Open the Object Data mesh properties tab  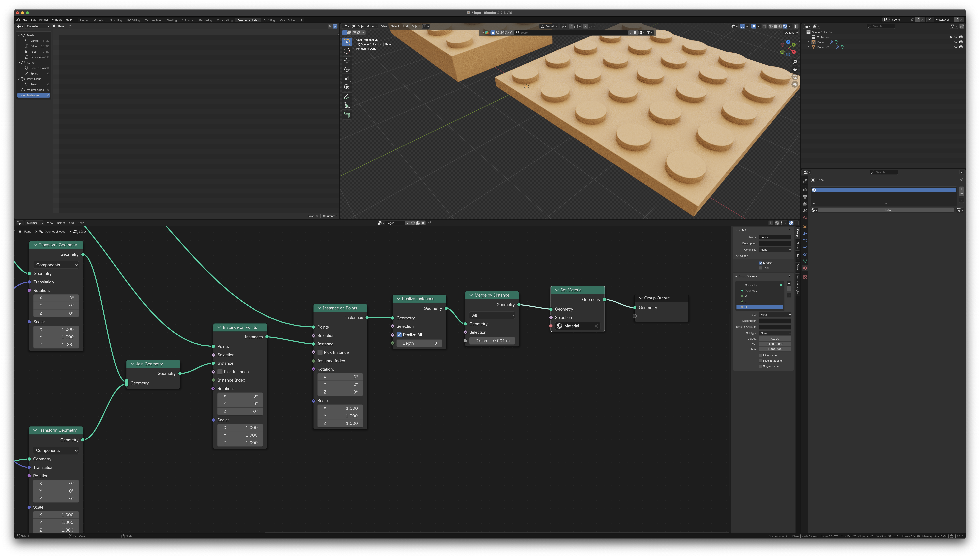(805, 261)
